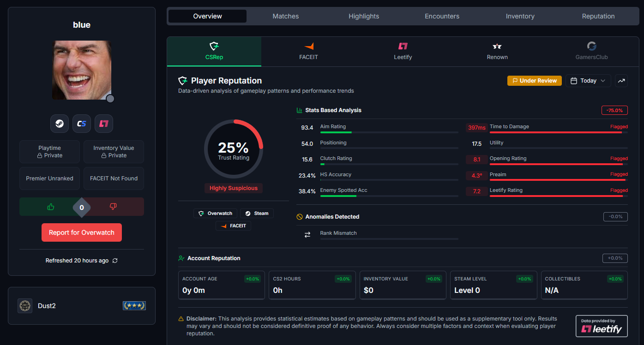Open the Highlights tab
The height and width of the screenshot is (345, 644).
point(364,16)
